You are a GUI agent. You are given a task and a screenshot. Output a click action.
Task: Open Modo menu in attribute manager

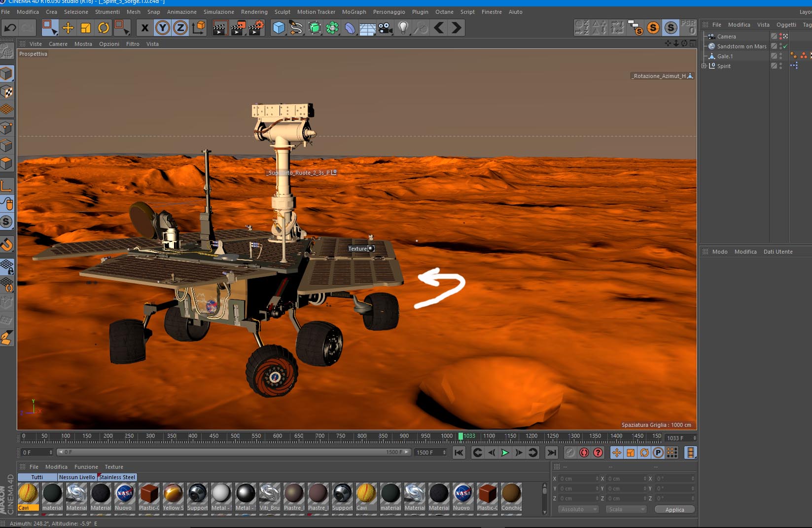pos(720,252)
